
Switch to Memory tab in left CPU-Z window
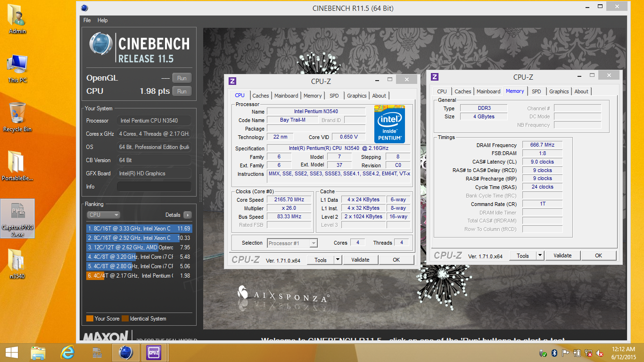pos(313,96)
